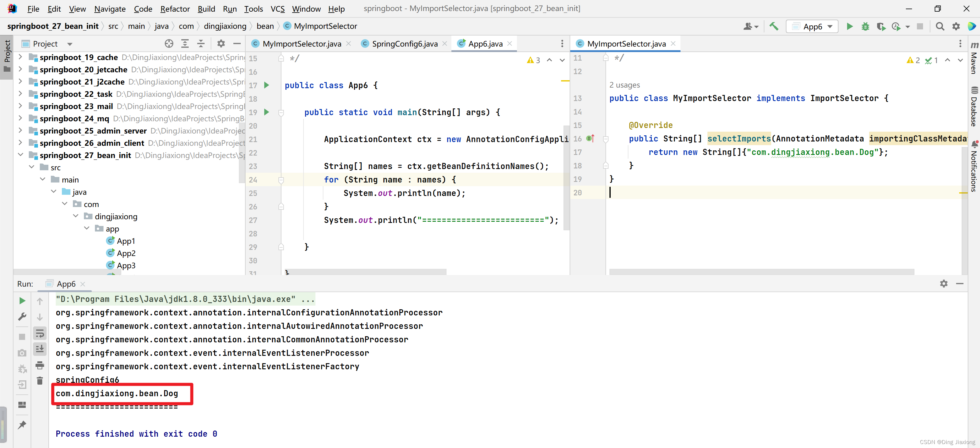Screen dimensions: 980x448
Task: Open Maven tool window
Action: (x=974, y=58)
